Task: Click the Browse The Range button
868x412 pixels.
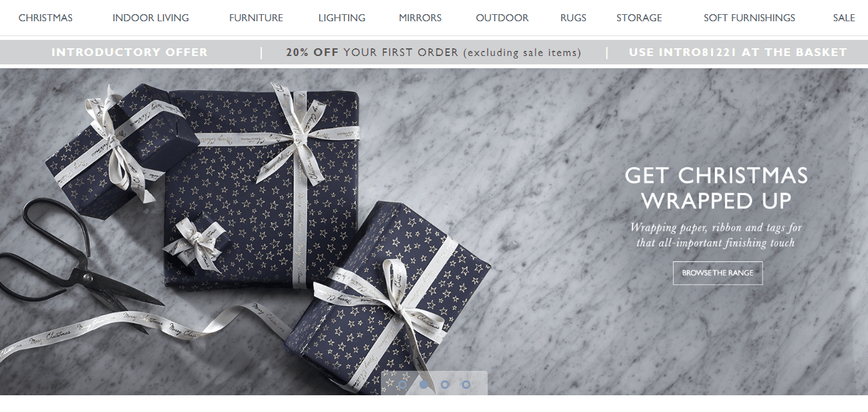Action: coord(717,273)
